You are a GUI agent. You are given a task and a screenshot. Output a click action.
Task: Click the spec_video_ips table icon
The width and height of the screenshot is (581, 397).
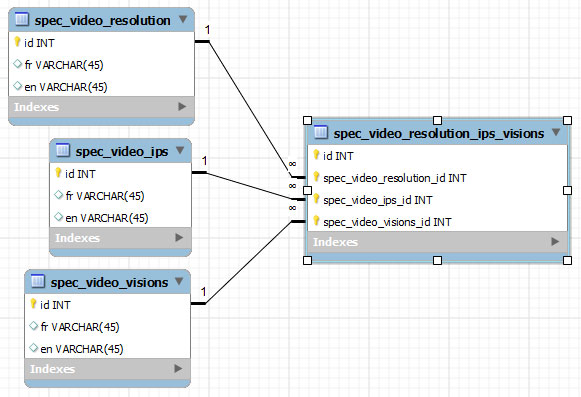point(63,150)
